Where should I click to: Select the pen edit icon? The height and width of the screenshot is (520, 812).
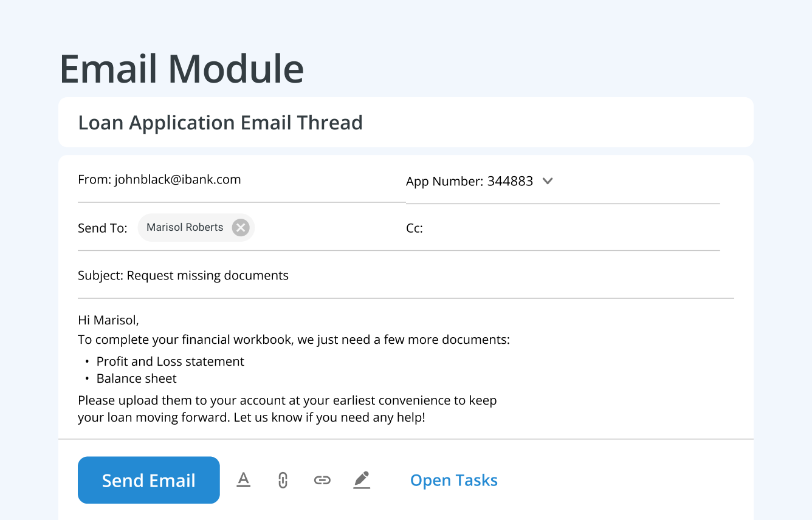(362, 480)
